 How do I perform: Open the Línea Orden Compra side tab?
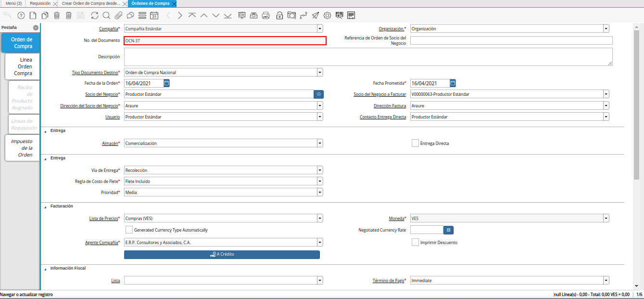point(23,66)
